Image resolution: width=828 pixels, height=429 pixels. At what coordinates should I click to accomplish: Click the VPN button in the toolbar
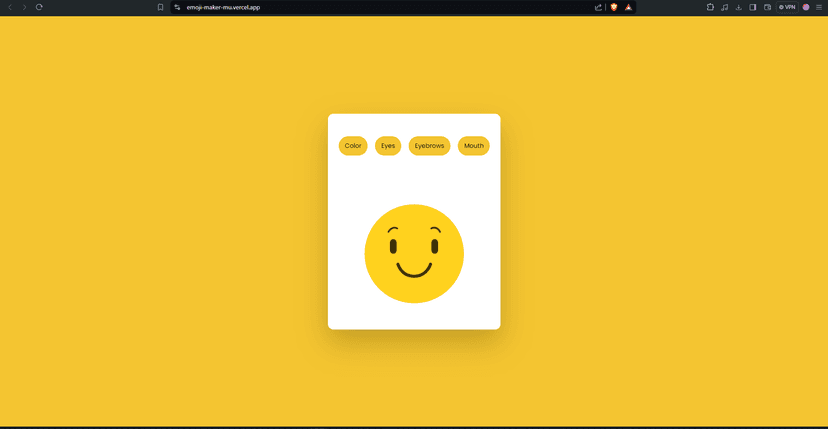(787, 7)
